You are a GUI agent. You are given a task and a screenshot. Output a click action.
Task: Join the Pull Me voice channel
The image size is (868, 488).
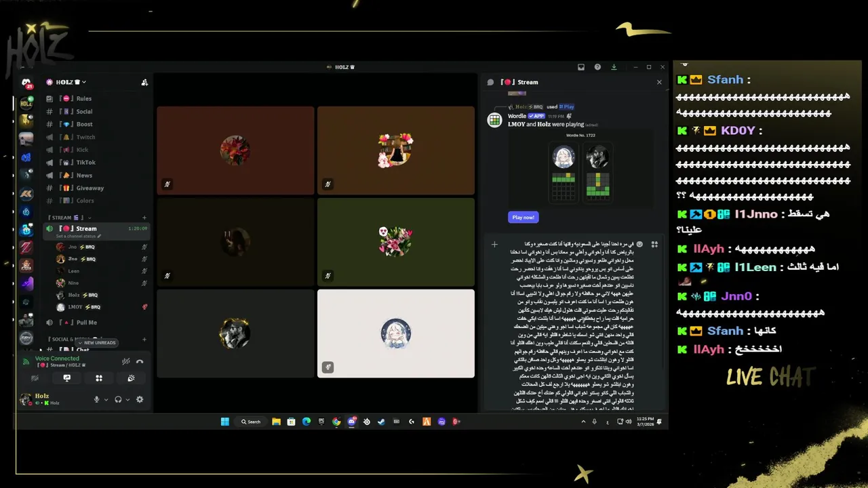[x=96, y=323]
